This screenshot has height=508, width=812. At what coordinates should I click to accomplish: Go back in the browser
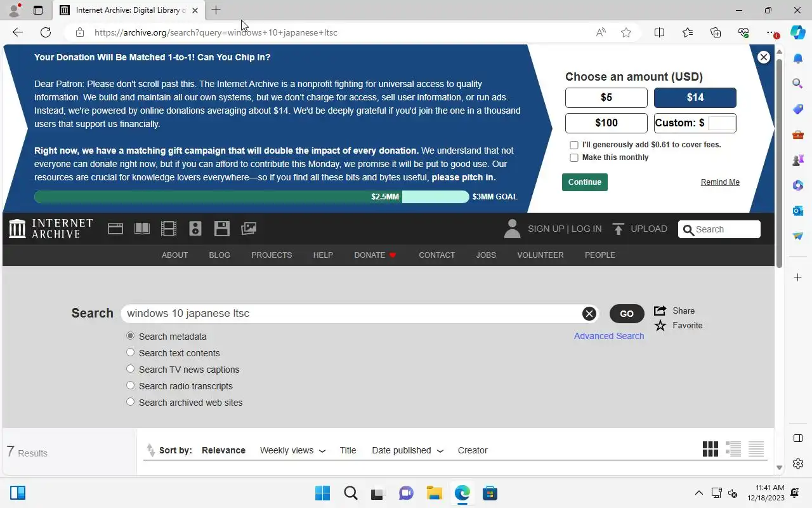click(18, 32)
